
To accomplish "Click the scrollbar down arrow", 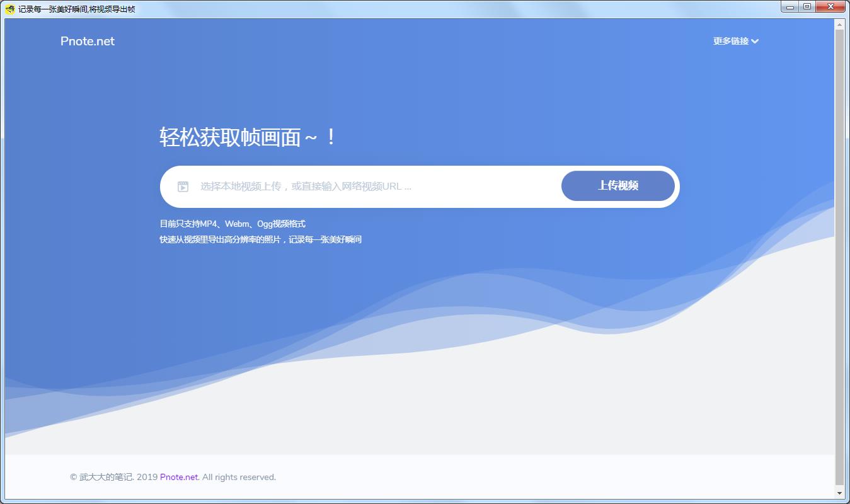I will click(839, 493).
